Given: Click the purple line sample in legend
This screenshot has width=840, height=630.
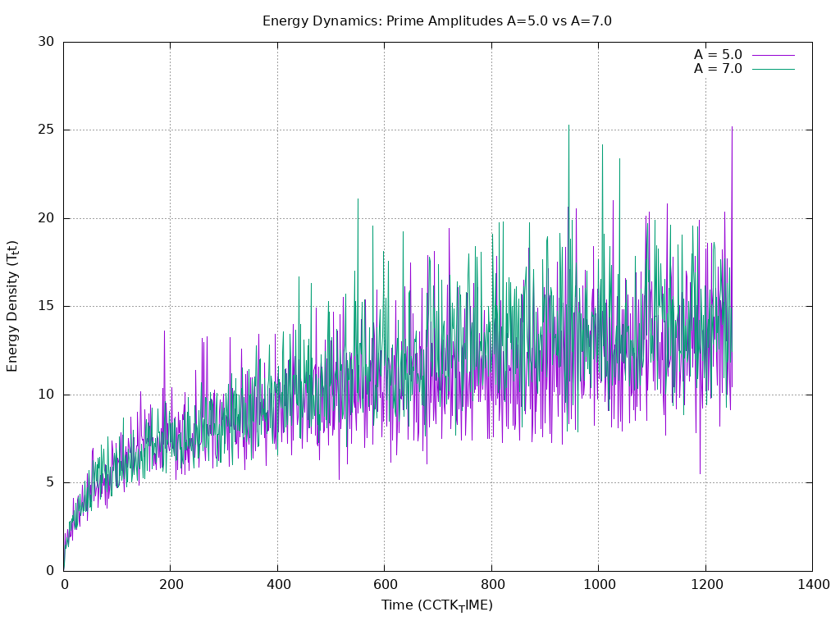Looking at the screenshot, I should click(774, 55).
